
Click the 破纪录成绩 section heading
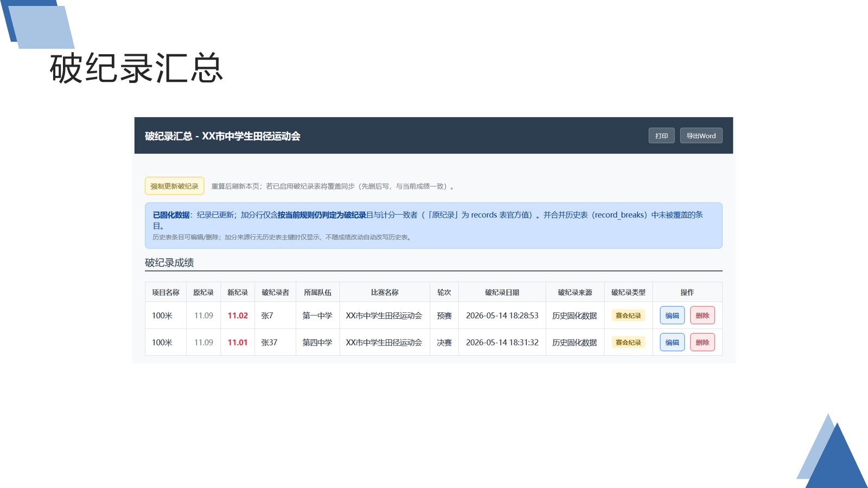[x=169, y=262]
